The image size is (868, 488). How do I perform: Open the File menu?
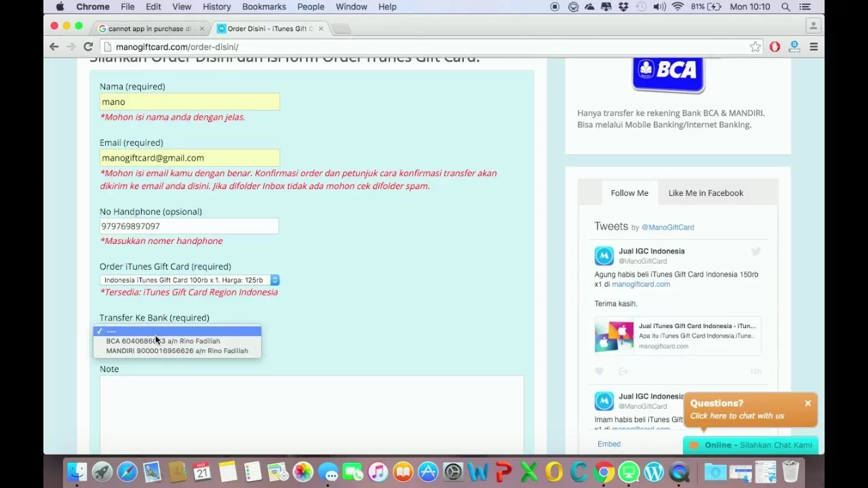tap(127, 7)
